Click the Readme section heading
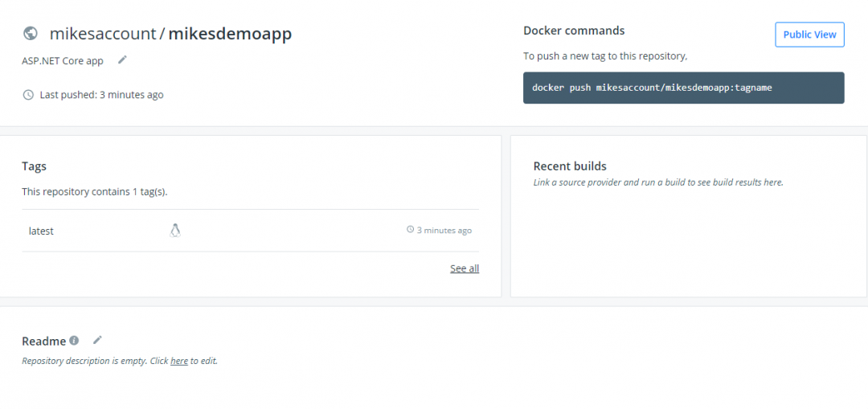This screenshot has height=409, width=868. 43,342
